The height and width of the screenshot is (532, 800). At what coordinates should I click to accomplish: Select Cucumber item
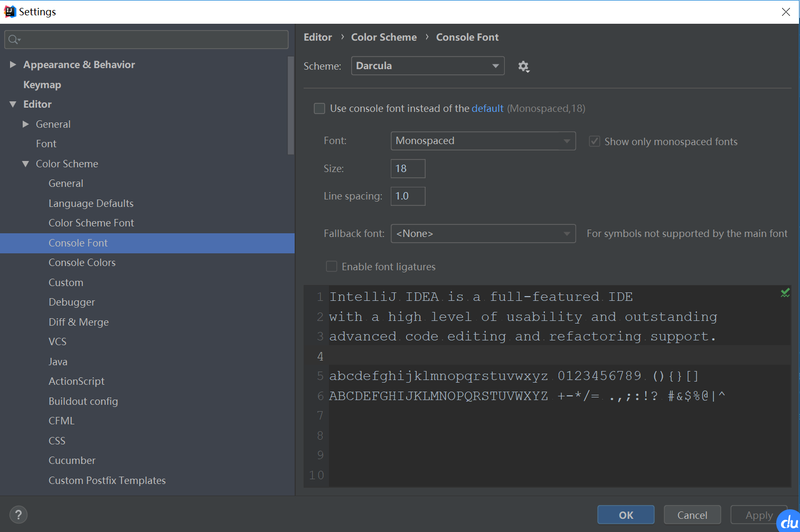point(72,461)
